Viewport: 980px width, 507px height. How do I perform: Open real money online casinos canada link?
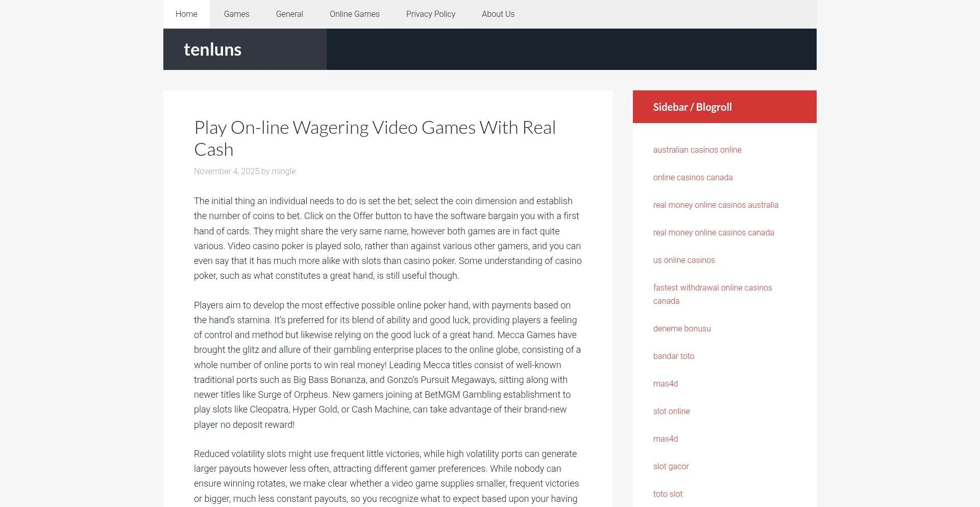(x=713, y=233)
